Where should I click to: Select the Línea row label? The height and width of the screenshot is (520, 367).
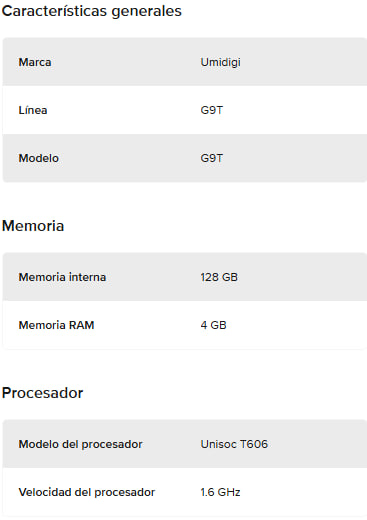click(33, 110)
